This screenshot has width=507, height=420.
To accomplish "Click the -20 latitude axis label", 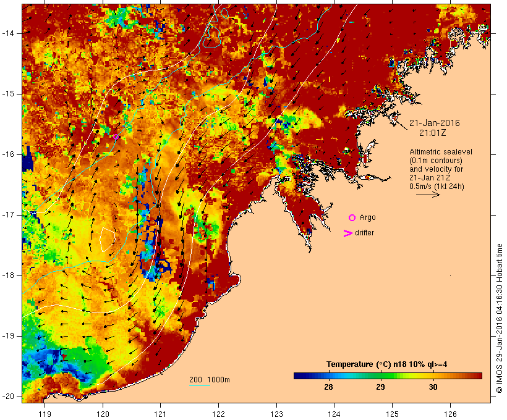I will tap(8, 397).
